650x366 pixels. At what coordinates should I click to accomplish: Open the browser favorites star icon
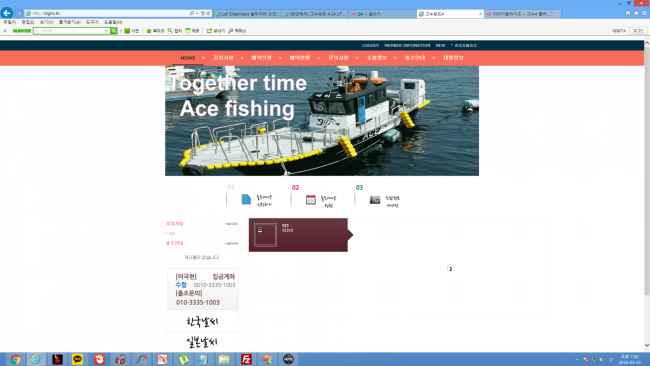(x=636, y=13)
